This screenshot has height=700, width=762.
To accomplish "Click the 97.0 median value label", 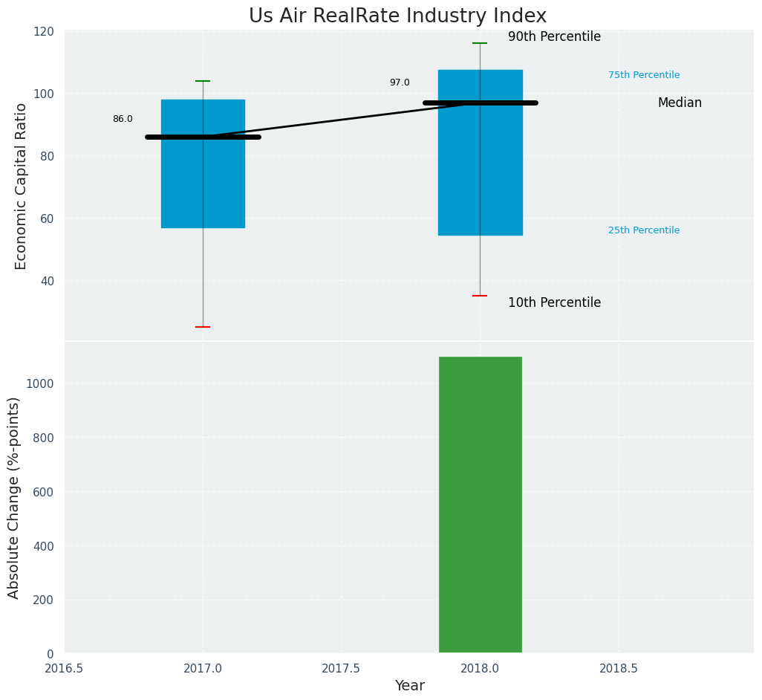I will pyautogui.click(x=400, y=82).
